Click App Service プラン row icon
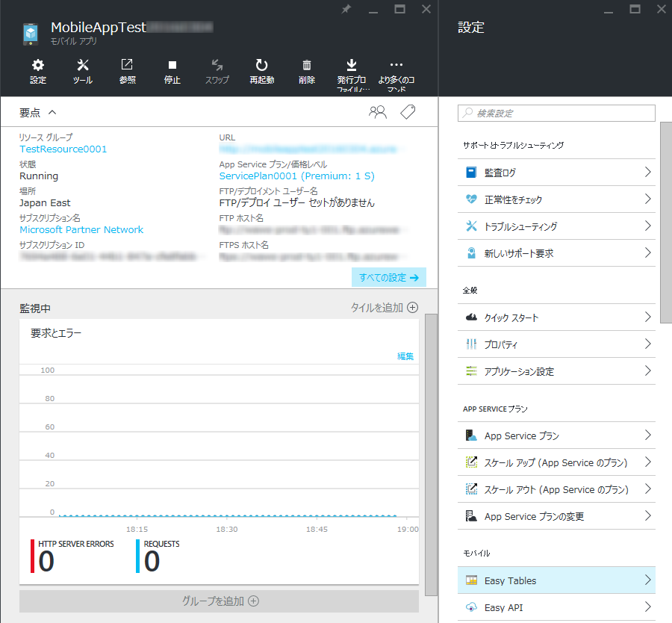 (471, 436)
